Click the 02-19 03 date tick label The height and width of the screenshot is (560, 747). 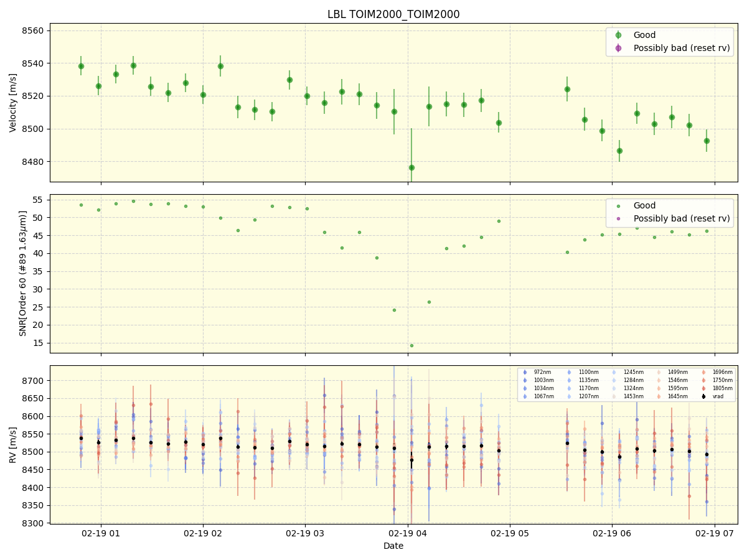coord(305,534)
